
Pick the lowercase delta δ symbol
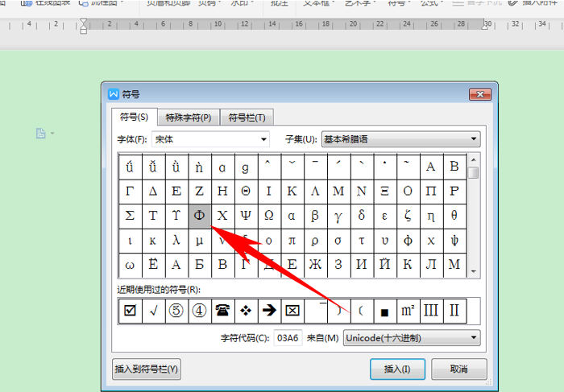coord(362,216)
